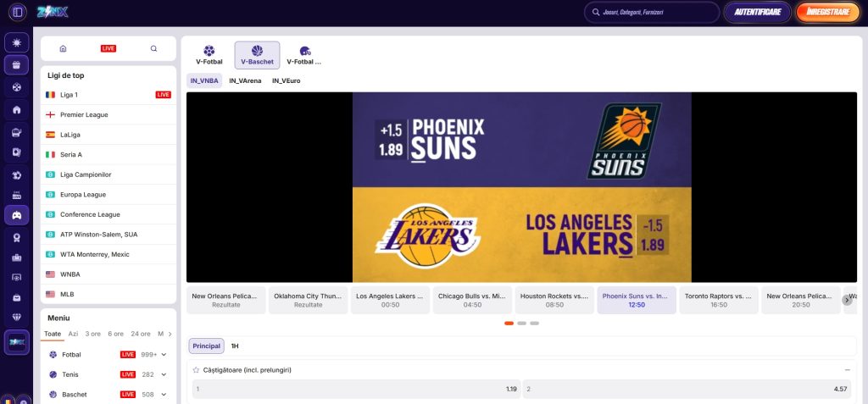
Task: Select Azi time filter
Action: 73,334
